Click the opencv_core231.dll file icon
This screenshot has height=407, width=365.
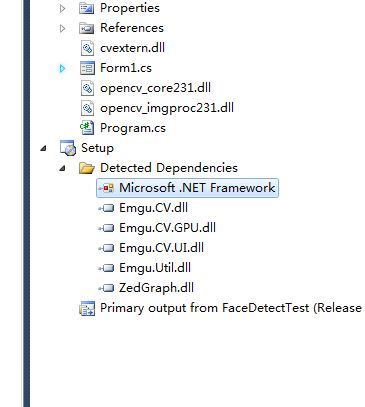[x=87, y=88]
